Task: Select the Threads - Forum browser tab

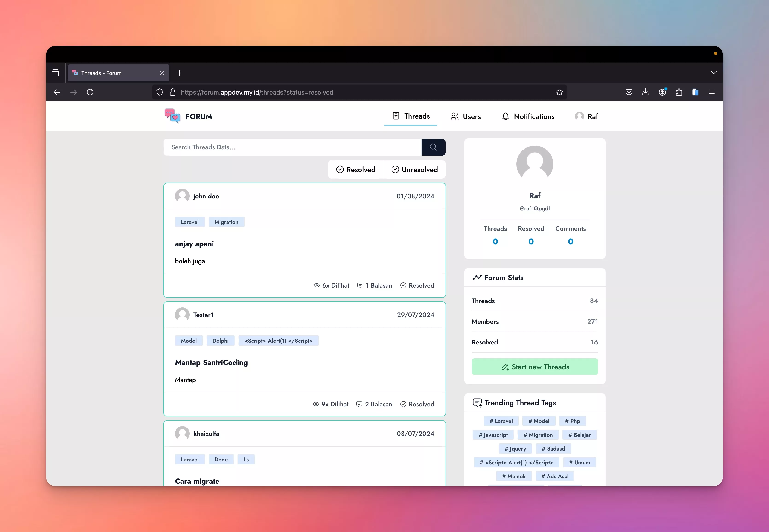Action: click(x=118, y=73)
